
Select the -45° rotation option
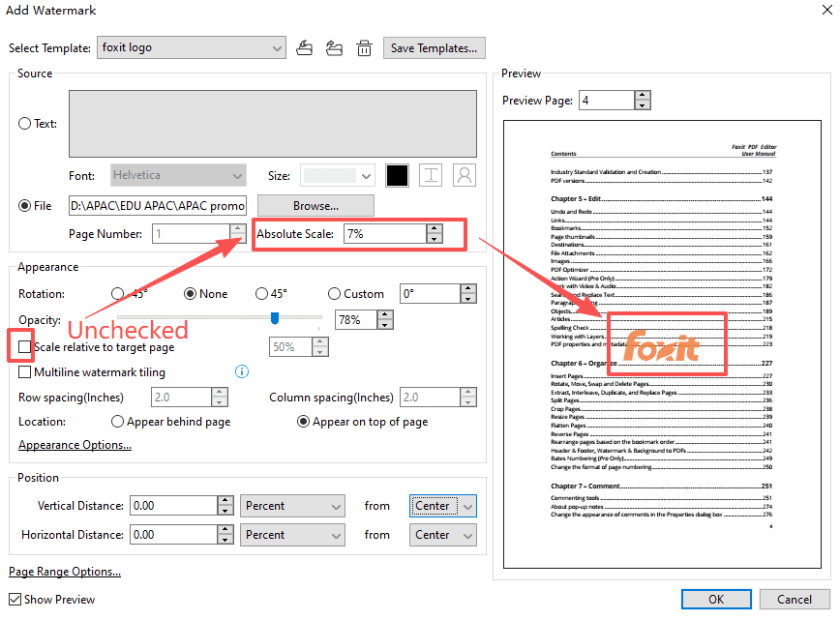click(x=117, y=293)
